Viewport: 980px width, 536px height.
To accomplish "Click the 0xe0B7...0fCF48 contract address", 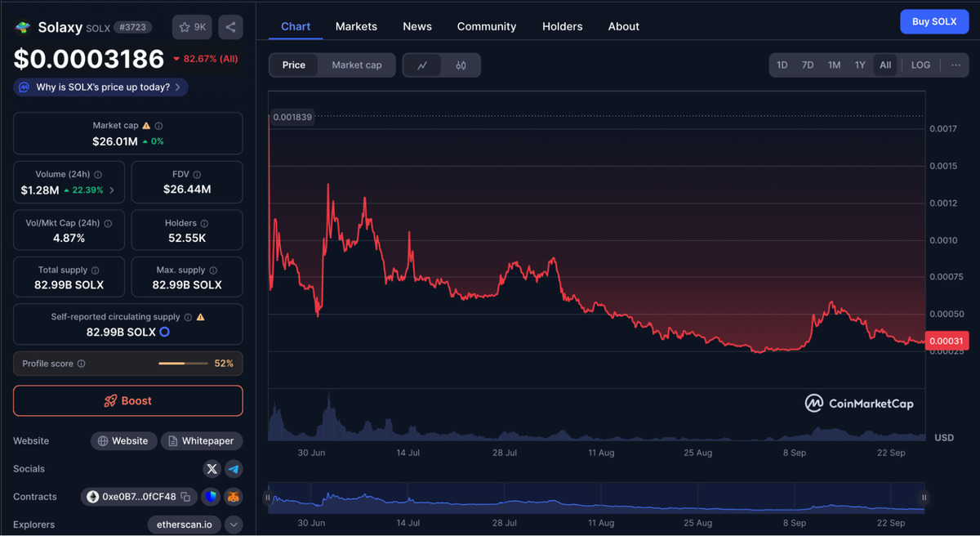I will coord(139,497).
